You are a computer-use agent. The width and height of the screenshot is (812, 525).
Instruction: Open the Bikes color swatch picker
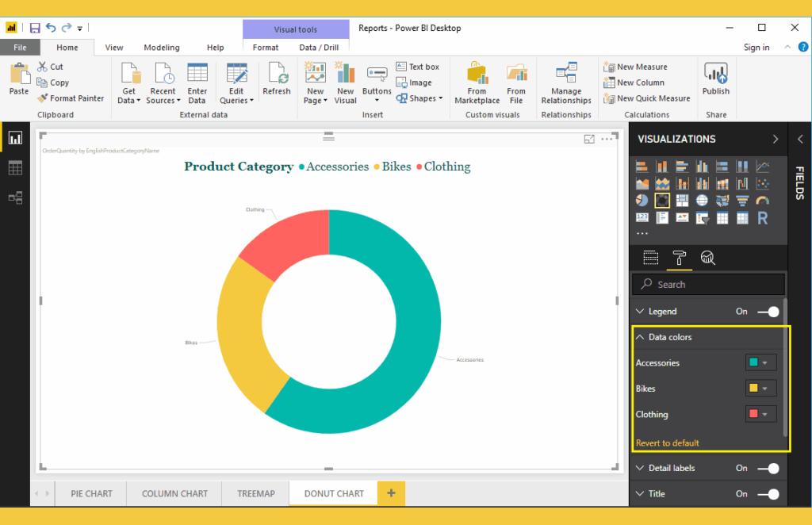tap(760, 388)
